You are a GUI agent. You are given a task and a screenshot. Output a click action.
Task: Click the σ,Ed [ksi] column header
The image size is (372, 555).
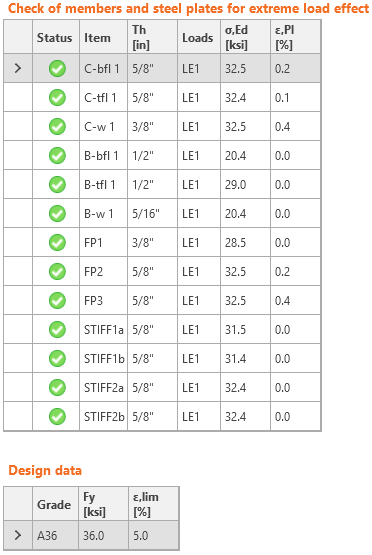245,37
